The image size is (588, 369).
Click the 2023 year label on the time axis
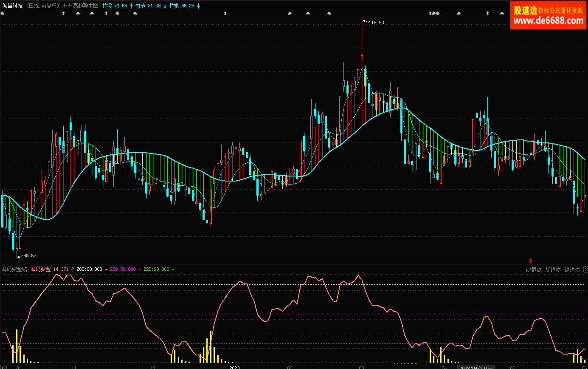[235, 367]
